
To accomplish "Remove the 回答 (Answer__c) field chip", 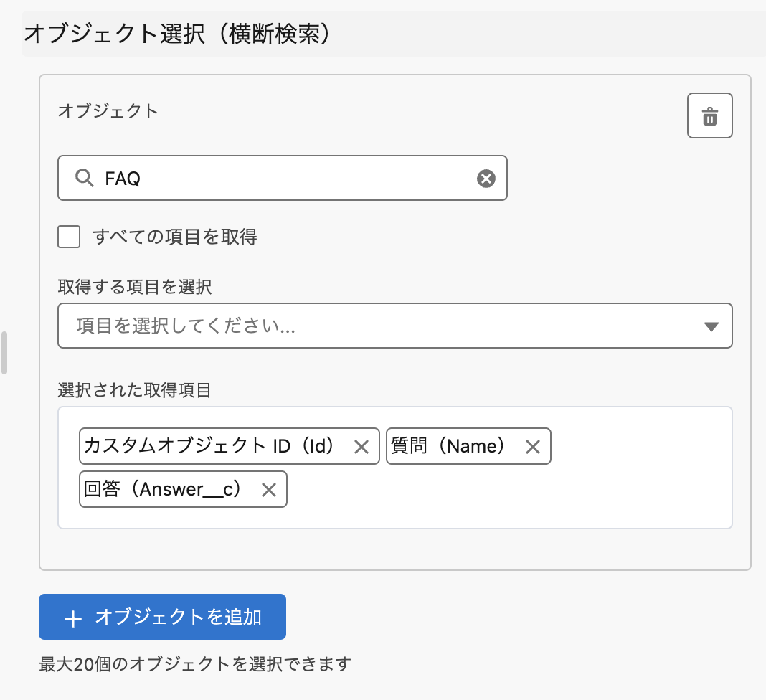I will click(268, 490).
